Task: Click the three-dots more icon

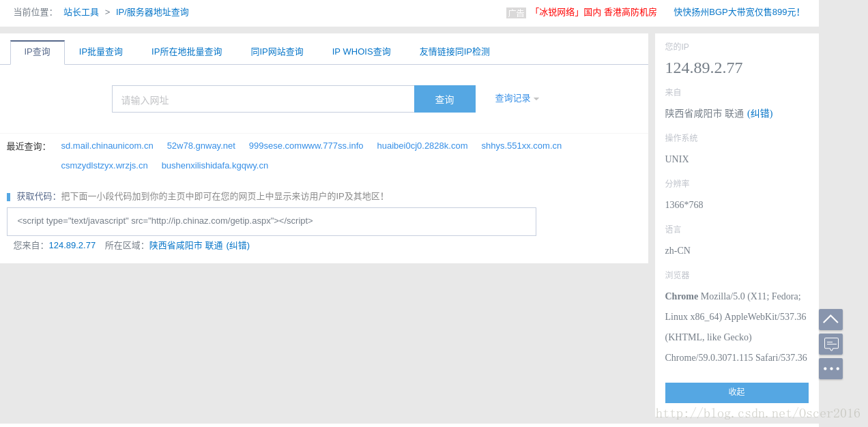Action: click(x=830, y=368)
